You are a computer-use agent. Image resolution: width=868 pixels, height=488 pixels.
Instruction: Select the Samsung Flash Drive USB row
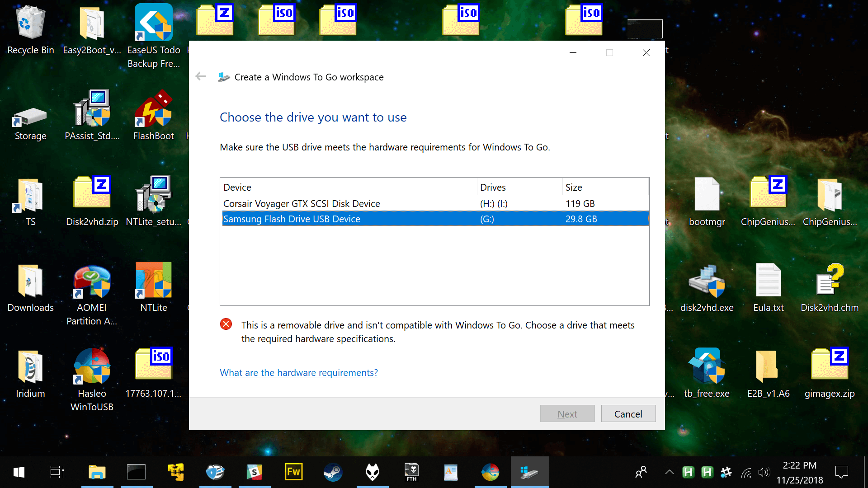click(435, 219)
